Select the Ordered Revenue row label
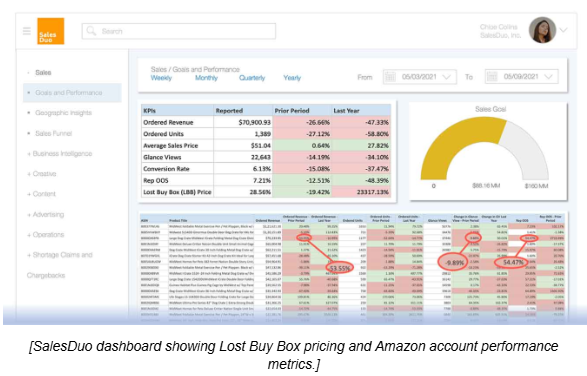 (168, 122)
